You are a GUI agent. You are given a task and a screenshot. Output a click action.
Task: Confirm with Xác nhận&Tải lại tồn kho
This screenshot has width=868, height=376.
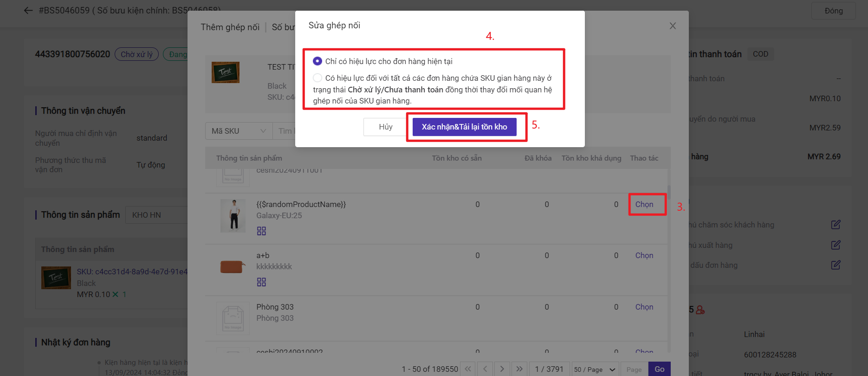[464, 127]
